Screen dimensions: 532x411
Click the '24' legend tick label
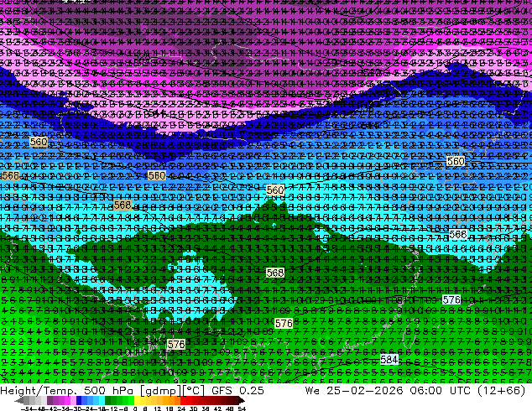tap(181, 408)
